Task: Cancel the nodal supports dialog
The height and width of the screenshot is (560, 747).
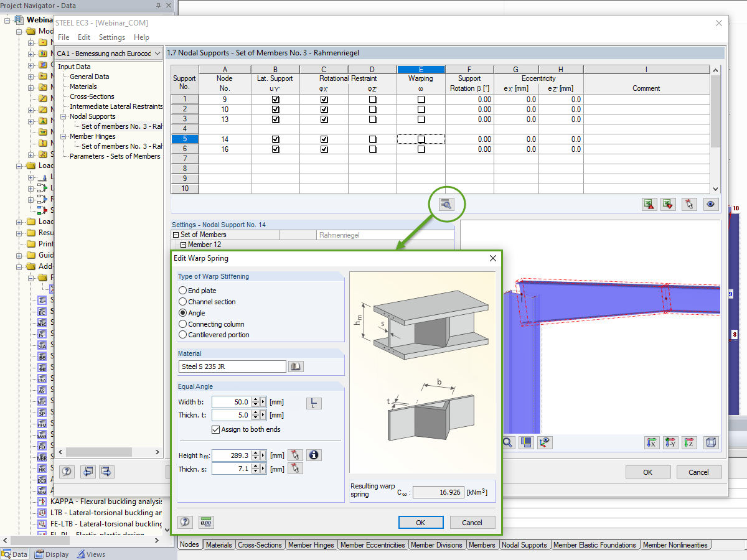Action: pos(699,472)
